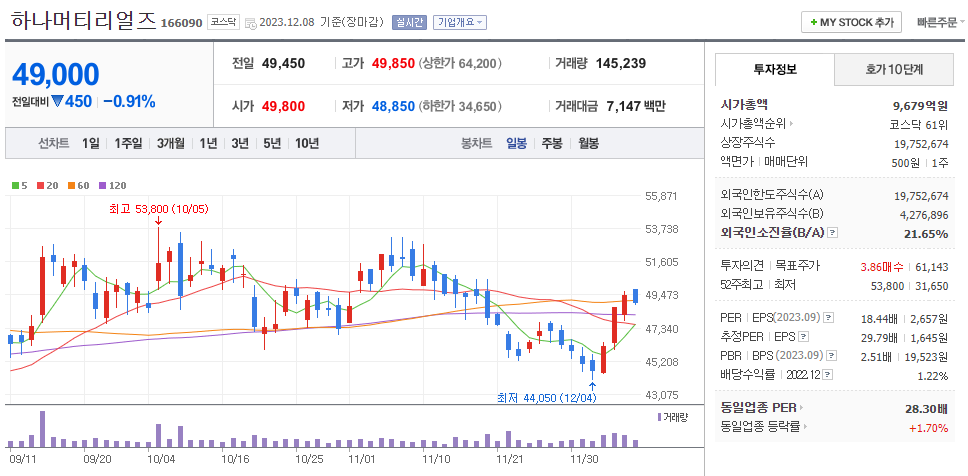
Task: Select 5년 line chart period
Action: [x=272, y=143]
